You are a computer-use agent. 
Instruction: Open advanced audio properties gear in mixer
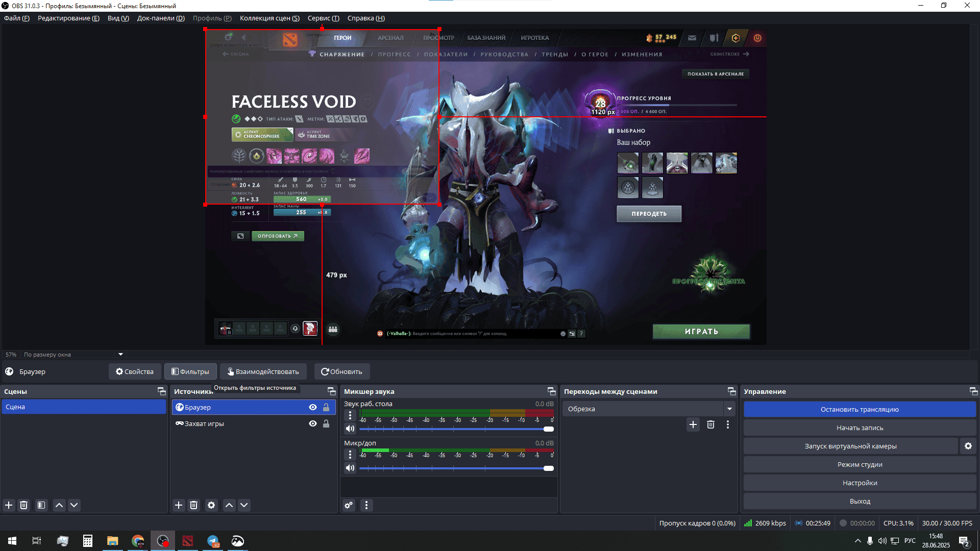[x=349, y=505]
